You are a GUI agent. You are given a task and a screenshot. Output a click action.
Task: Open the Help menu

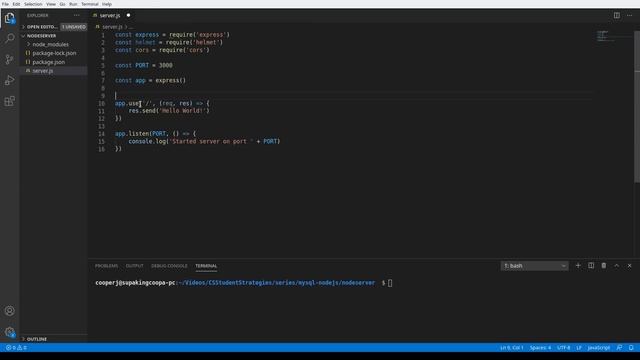[107, 4]
